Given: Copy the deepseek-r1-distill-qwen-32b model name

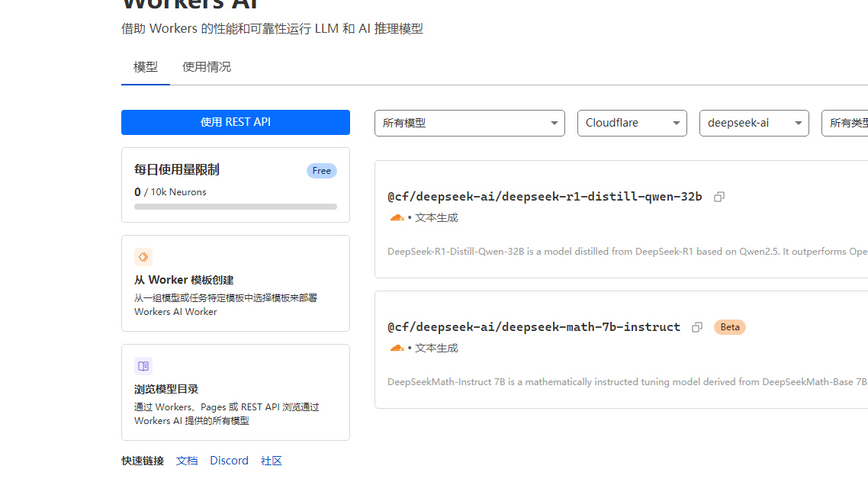Looking at the screenshot, I should (x=719, y=197).
